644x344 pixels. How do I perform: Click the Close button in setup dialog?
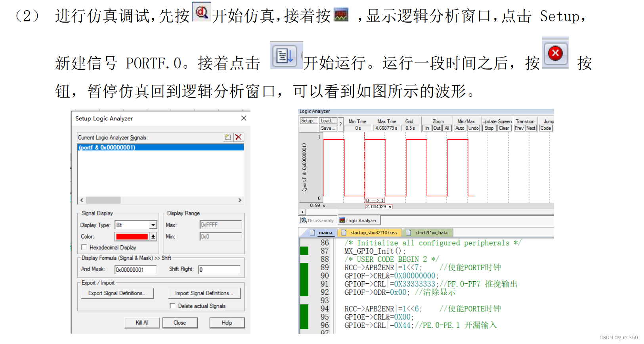pos(180,323)
